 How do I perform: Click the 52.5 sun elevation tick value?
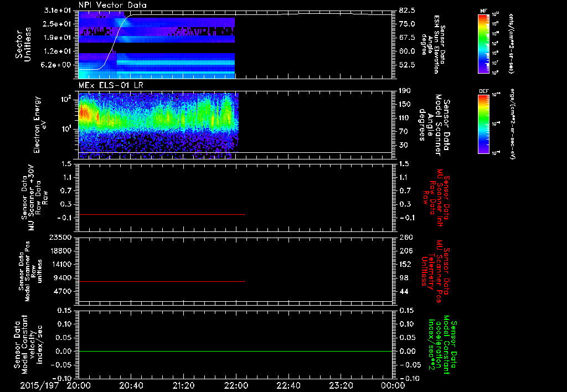[x=407, y=65]
